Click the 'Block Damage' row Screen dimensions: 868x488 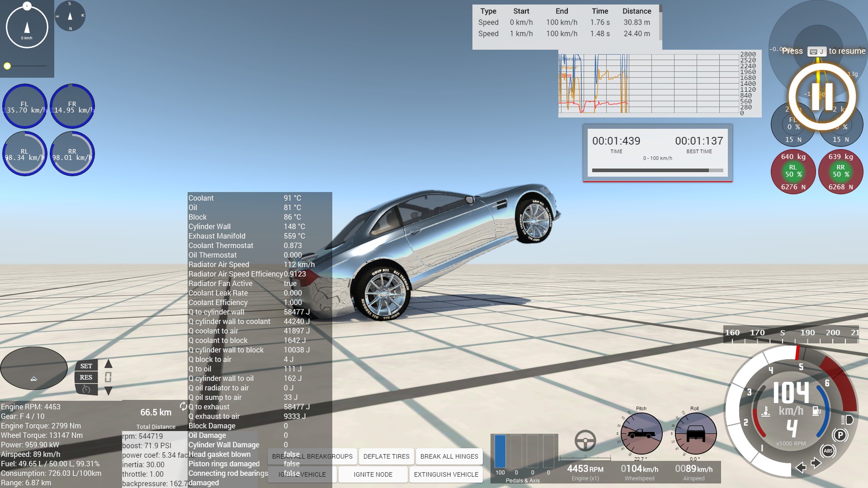(260, 426)
